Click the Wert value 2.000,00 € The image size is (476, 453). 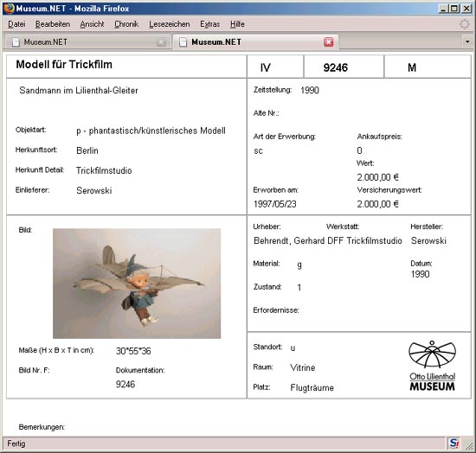point(377,177)
